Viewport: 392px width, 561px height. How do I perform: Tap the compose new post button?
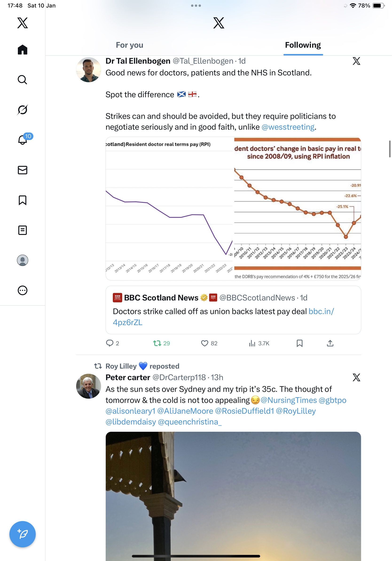pos(23,534)
